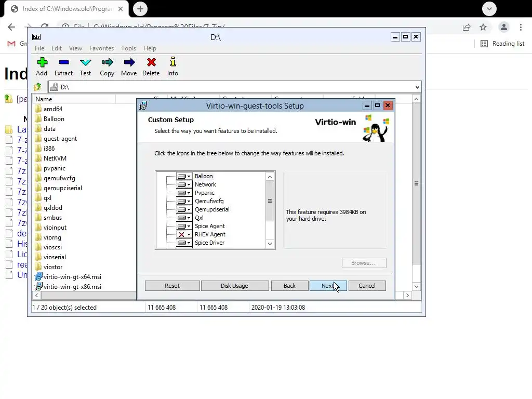Click 7-Zip file list scroll-down arrow
The height and width of the screenshot is (399, 532).
pyautogui.click(x=416, y=286)
